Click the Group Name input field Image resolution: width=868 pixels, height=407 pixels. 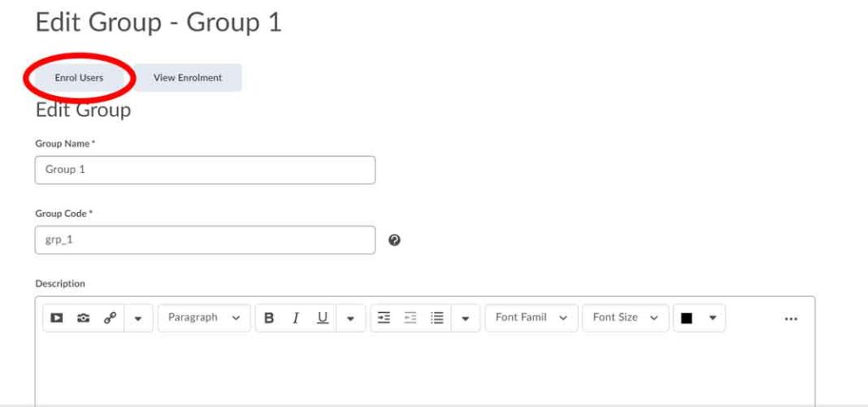(205, 170)
